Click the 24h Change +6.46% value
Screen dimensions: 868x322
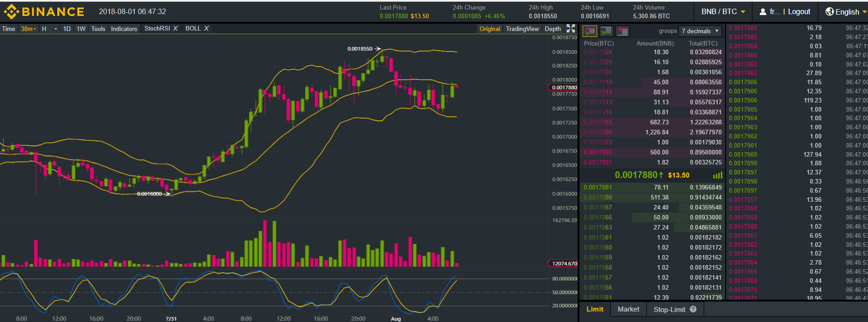pyautogui.click(x=494, y=16)
